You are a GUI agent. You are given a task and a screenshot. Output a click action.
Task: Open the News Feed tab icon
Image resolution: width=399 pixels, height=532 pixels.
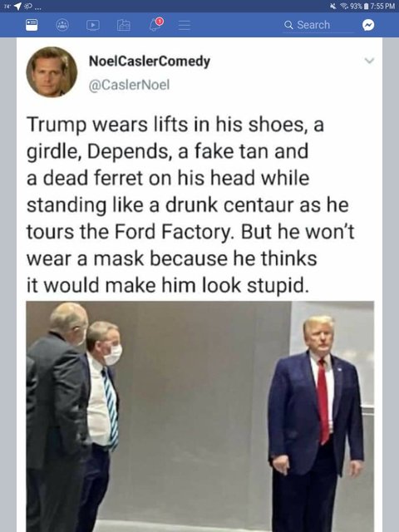(x=32, y=25)
